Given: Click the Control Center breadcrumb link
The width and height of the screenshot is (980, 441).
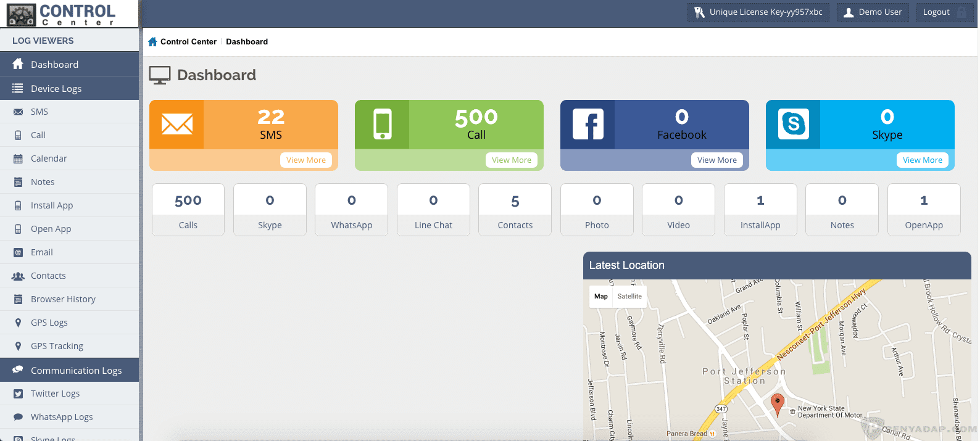Looking at the screenshot, I should [188, 42].
